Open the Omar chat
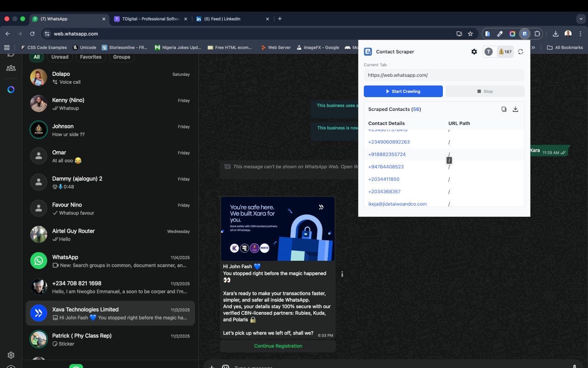Viewport: 588px width, 368px height. pos(110,156)
